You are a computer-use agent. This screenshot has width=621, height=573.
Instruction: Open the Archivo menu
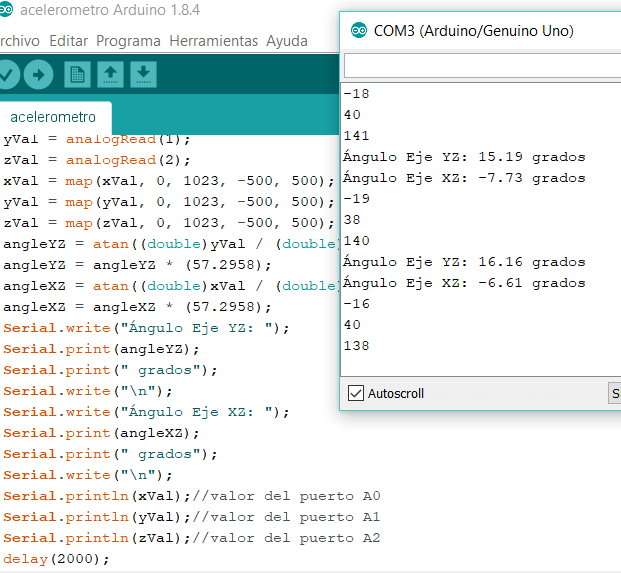click(19, 41)
